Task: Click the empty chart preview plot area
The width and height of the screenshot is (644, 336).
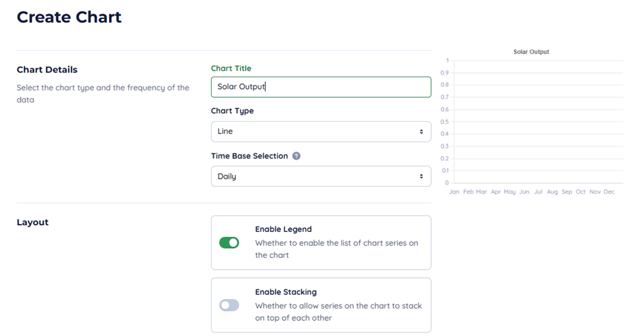Action: (536, 122)
